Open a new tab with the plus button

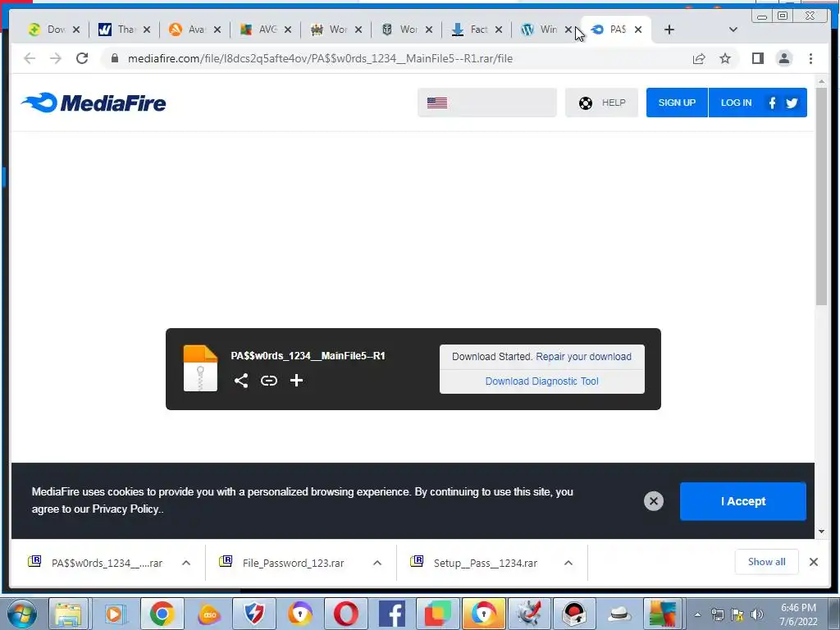click(x=669, y=30)
